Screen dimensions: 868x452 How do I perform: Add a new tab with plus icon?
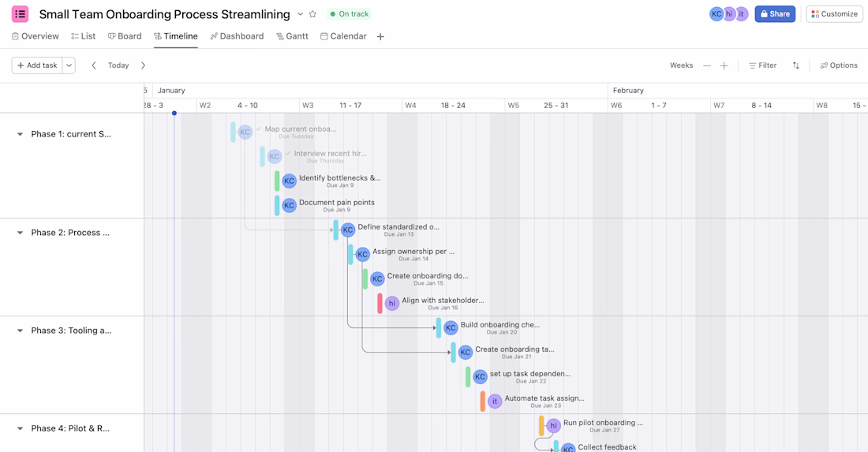[x=380, y=36]
